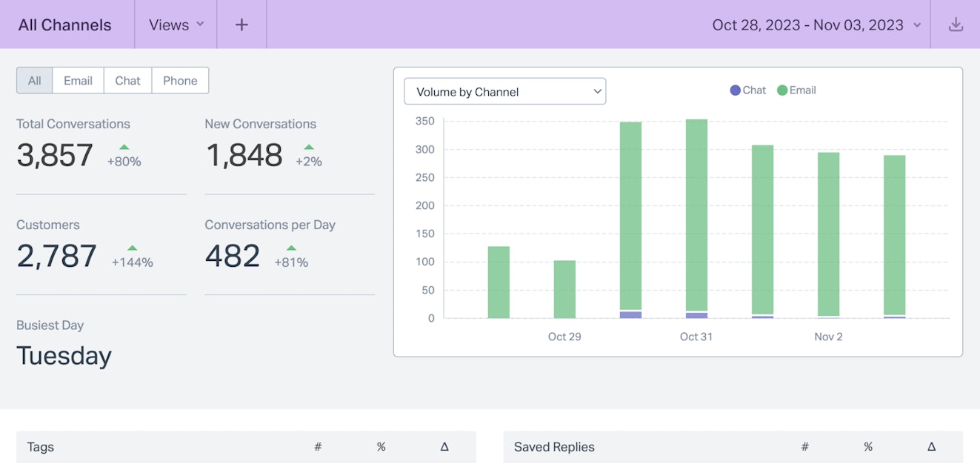Filter the report by Chat
Screen dimensions: 980x473
click(127, 81)
